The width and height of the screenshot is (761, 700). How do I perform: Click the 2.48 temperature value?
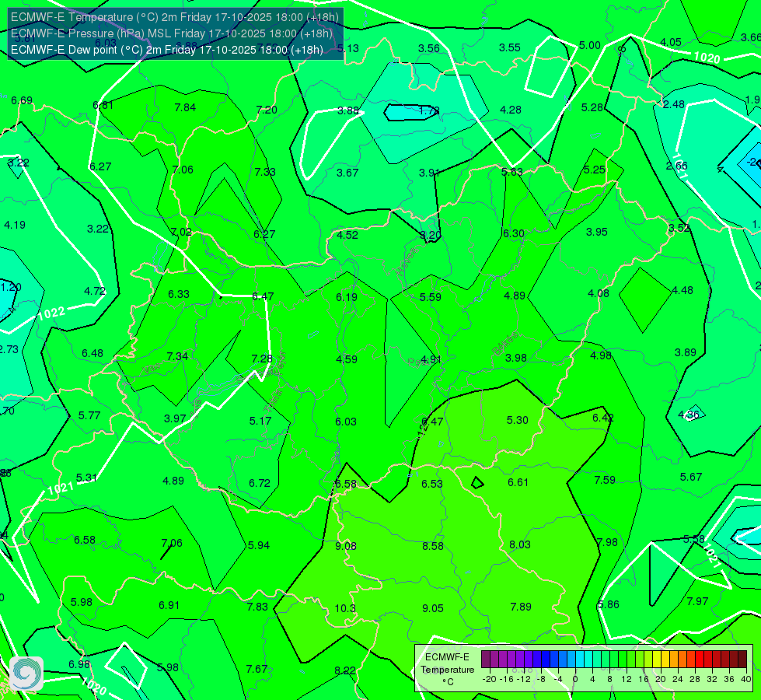point(674,104)
